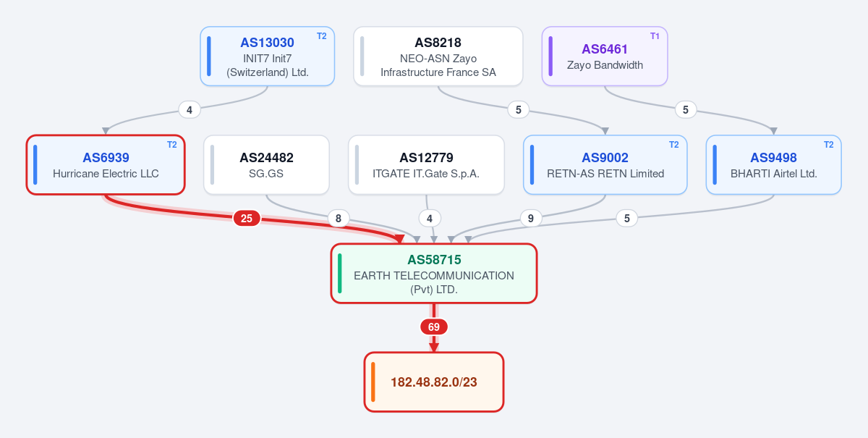Click the edge badge labeled 9
The image size is (868, 438).
click(x=531, y=218)
